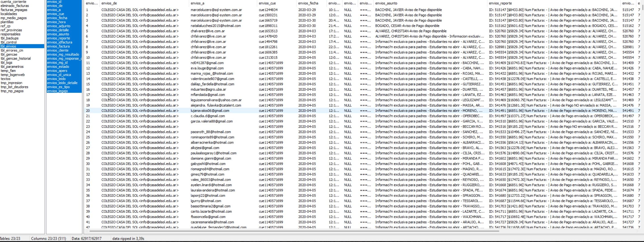Click the natalialucchesi2015@hotmail.com email cell

coord(215,26)
